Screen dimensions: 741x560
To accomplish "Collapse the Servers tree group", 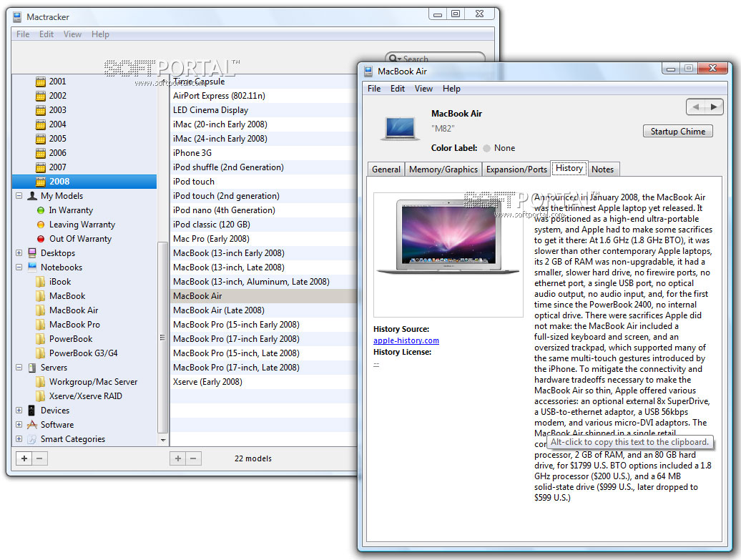I will tap(19, 367).
